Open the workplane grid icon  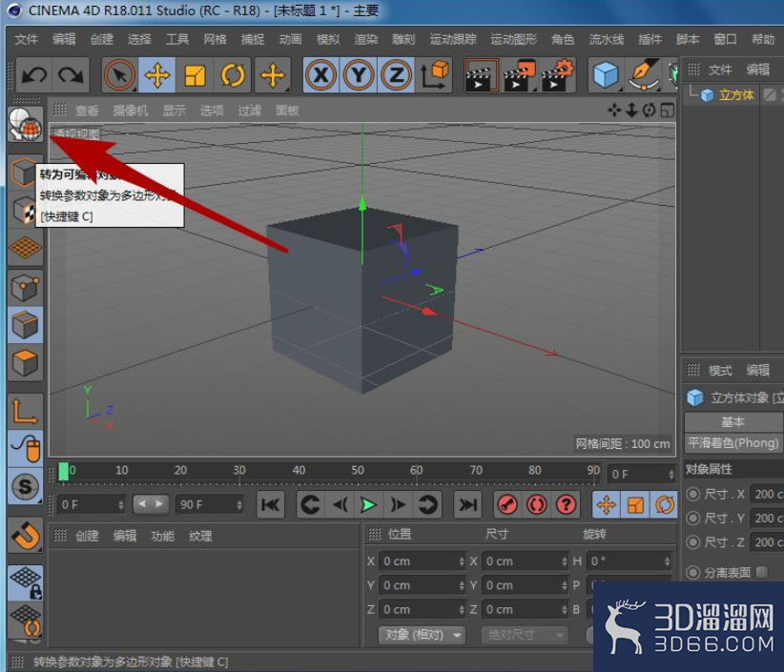coord(25,247)
